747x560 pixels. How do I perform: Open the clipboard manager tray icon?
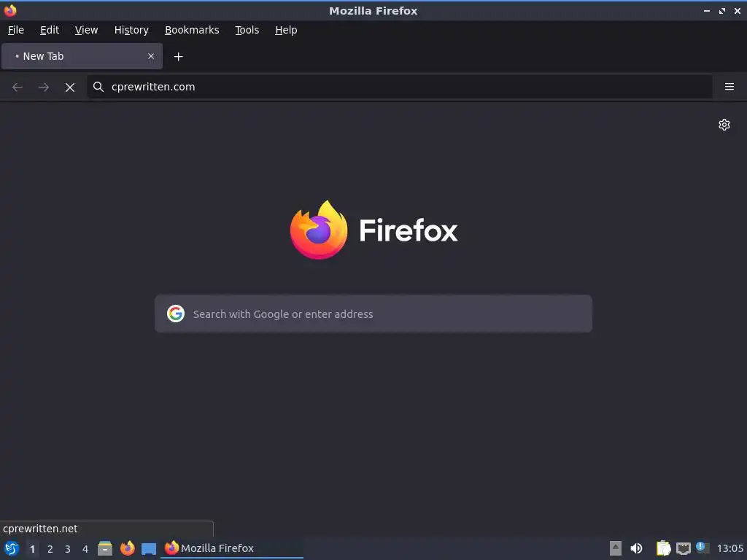(663, 548)
